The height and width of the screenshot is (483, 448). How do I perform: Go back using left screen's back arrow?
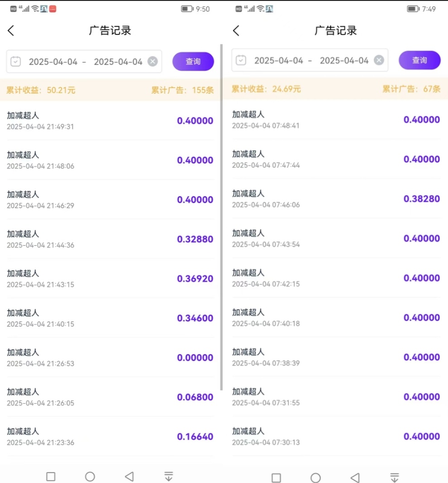(x=11, y=30)
